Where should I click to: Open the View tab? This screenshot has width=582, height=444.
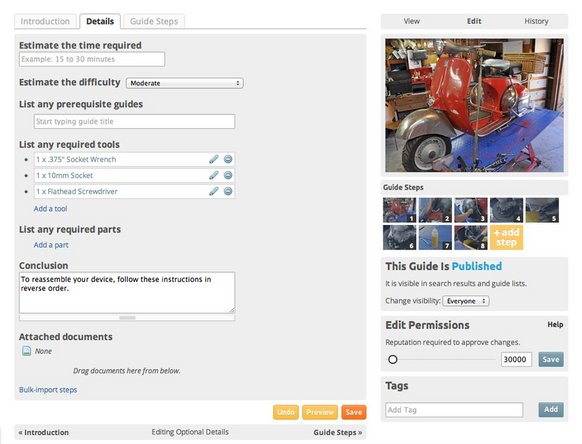point(412,21)
